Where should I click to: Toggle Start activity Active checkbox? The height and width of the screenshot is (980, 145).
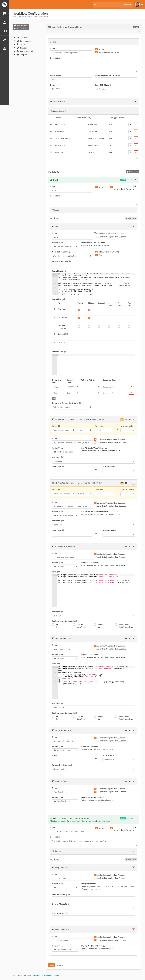pos(96,187)
